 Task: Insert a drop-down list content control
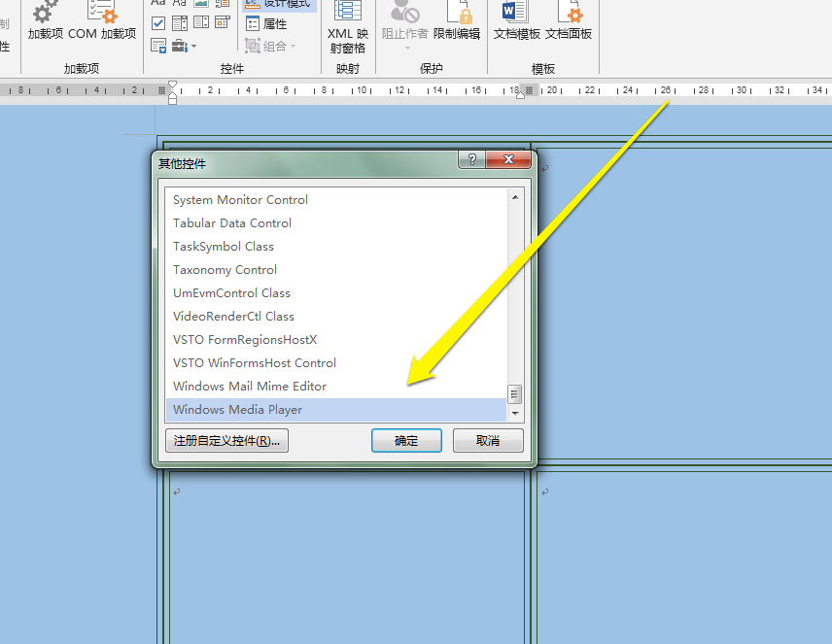(x=201, y=22)
